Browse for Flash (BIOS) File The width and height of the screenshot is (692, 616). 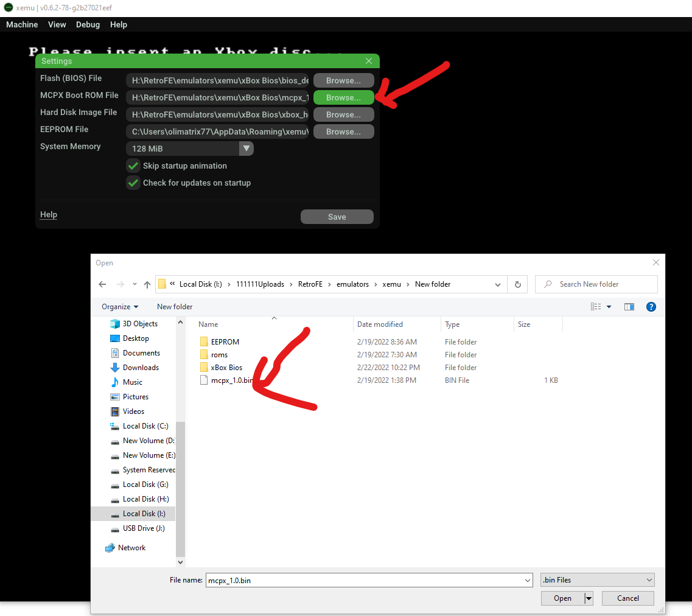(343, 80)
